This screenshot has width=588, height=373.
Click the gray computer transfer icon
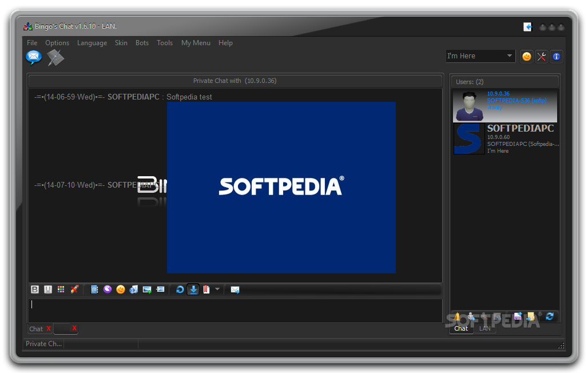[x=497, y=317]
